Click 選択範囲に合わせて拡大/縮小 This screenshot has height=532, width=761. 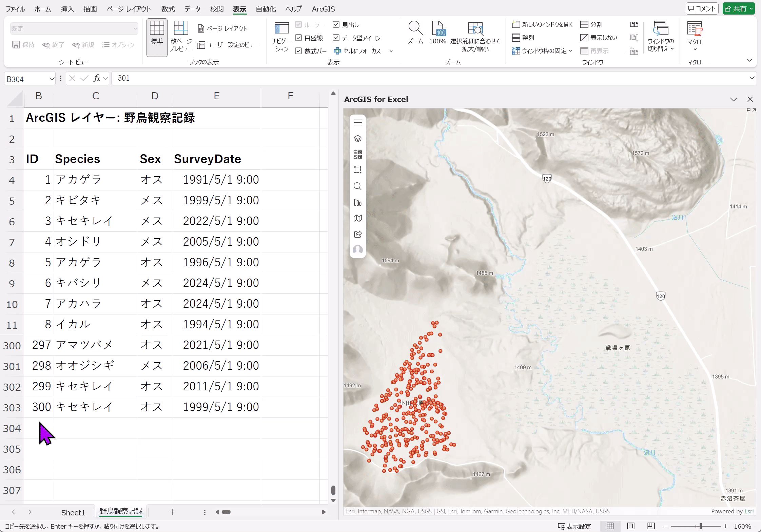(x=475, y=37)
